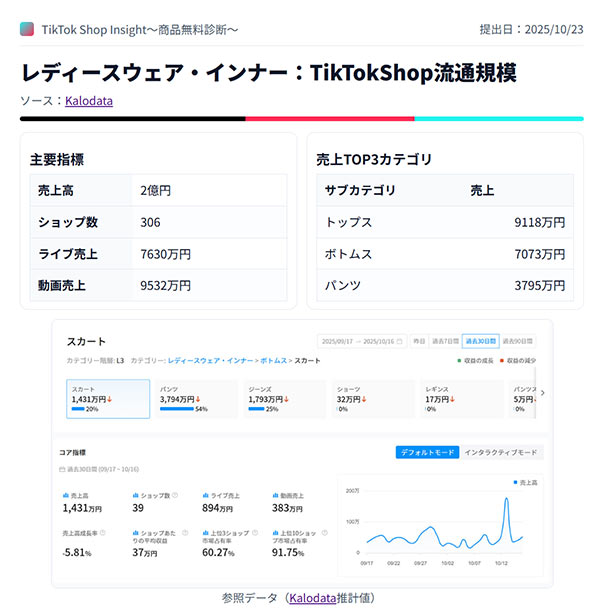Switch to デフォルトモード view
The image size is (600, 610).
pyautogui.click(x=427, y=452)
